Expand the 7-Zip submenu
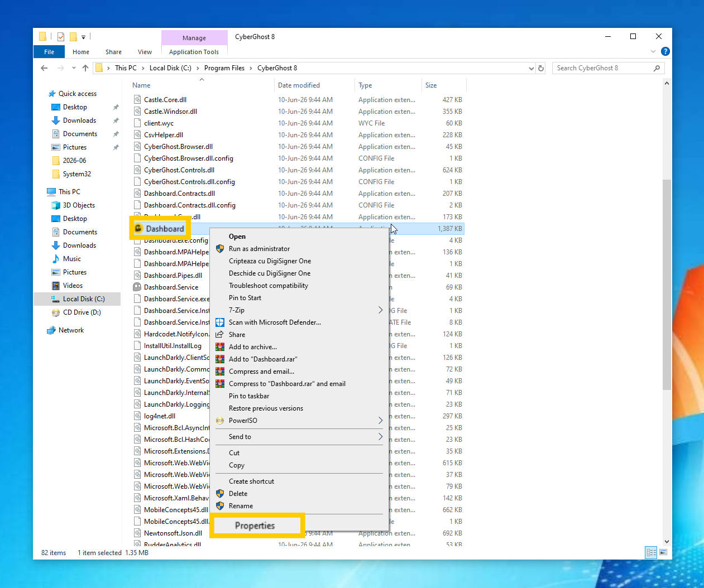Viewport: 704px width, 588px height. (x=381, y=310)
